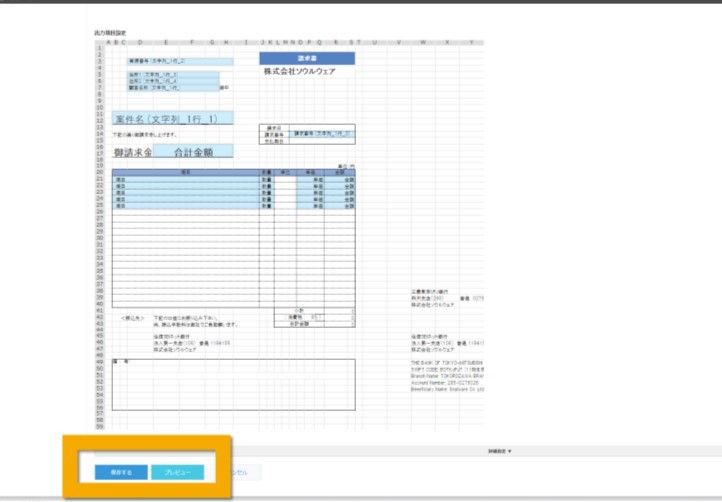
Task: Click the blue 保存する save button
Action: pyautogui.click(x=121, y=472)
